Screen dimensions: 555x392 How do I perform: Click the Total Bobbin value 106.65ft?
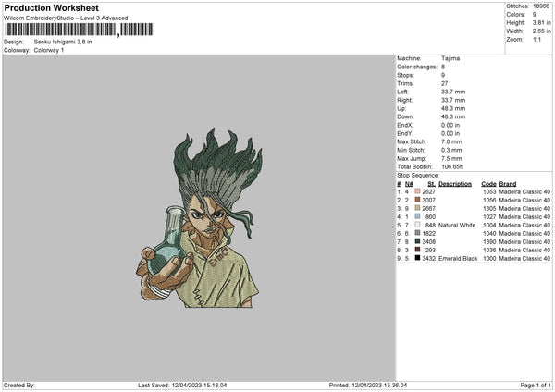(452, 167)
